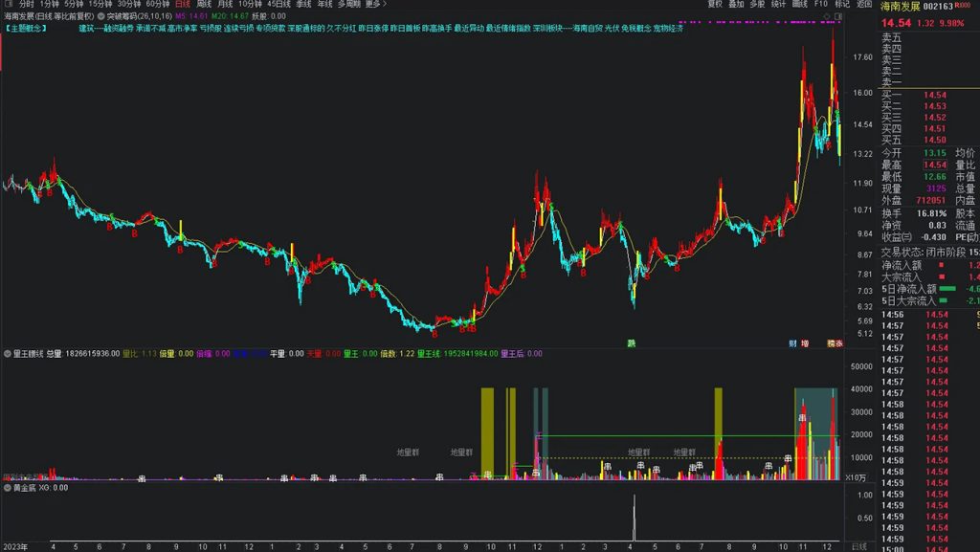Open the 画线 drawing tools

point(800,4)
